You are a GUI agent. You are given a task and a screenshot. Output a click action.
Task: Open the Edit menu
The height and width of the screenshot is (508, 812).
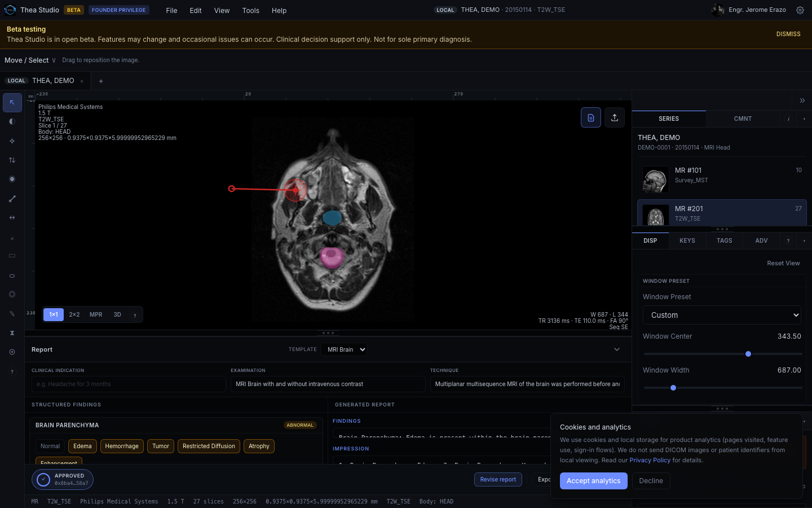196,10
